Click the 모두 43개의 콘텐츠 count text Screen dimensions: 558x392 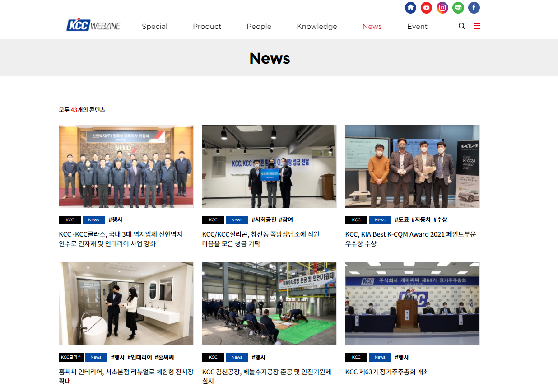coord(82,110)
